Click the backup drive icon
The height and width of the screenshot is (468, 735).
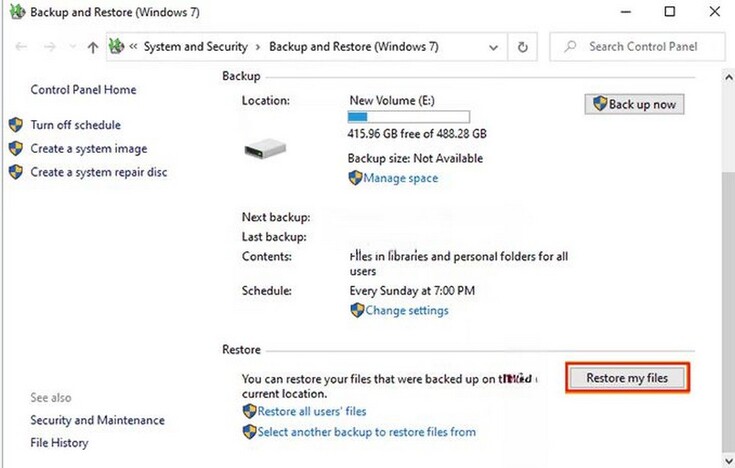(265, 146)
